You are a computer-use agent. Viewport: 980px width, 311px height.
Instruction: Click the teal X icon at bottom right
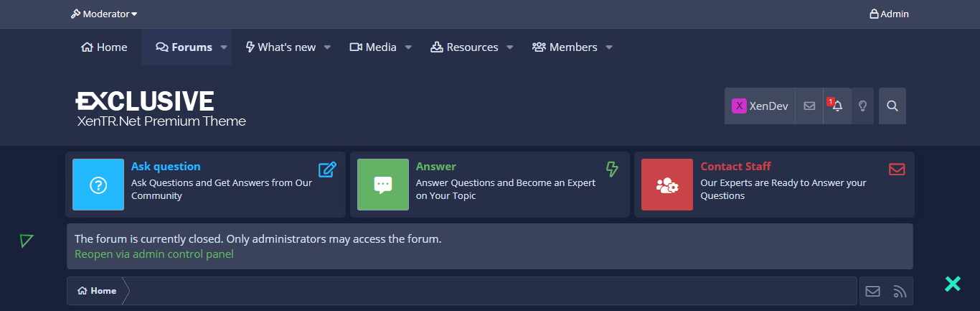[x=953, y=284]
